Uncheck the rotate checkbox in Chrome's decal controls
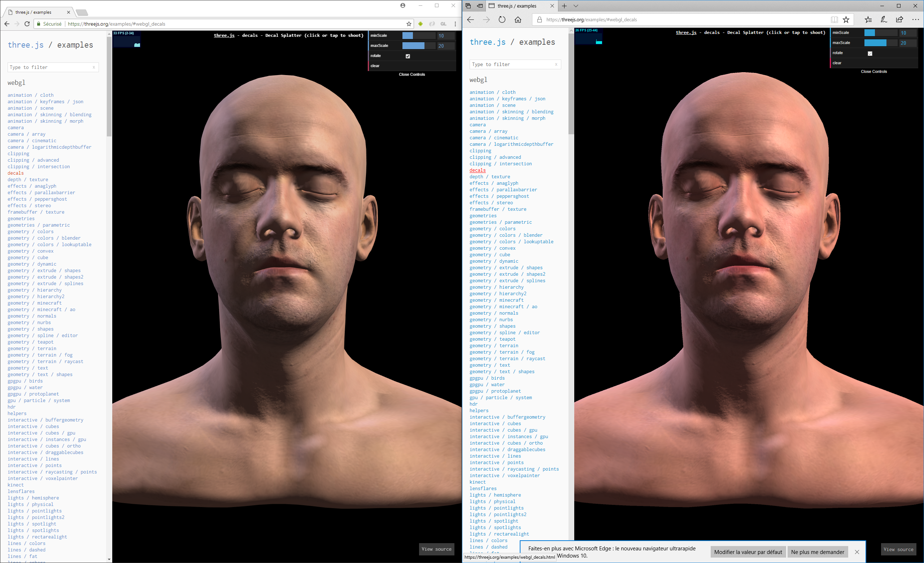Screen dimensions: 924x563 coord(407,56)
